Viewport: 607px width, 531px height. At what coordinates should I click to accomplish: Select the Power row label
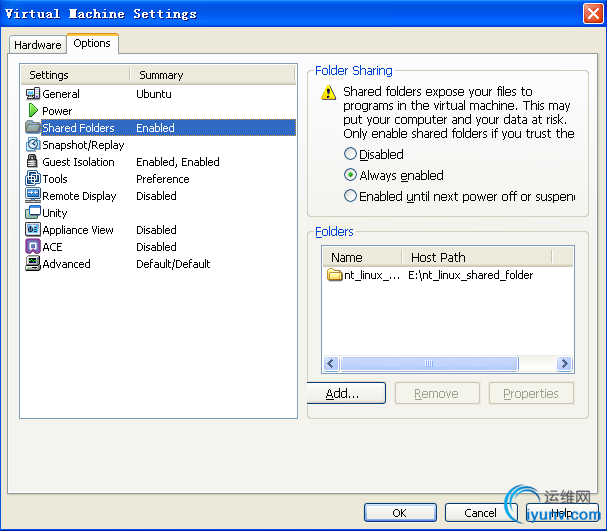click(x=57, y=111)
